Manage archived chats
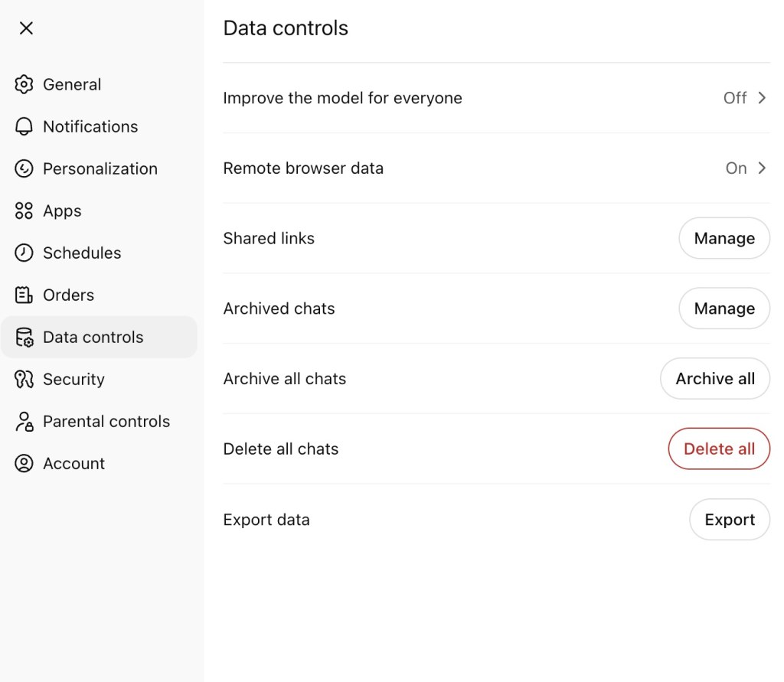 click(x=724, y=308)
